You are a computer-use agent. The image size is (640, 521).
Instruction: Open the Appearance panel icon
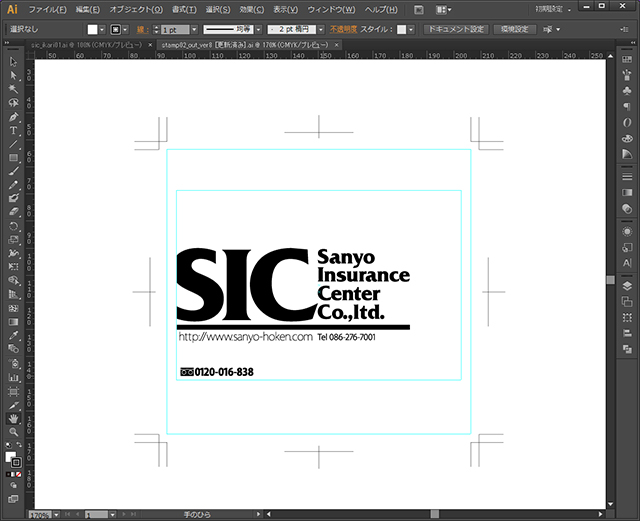[x=627, y=232]
